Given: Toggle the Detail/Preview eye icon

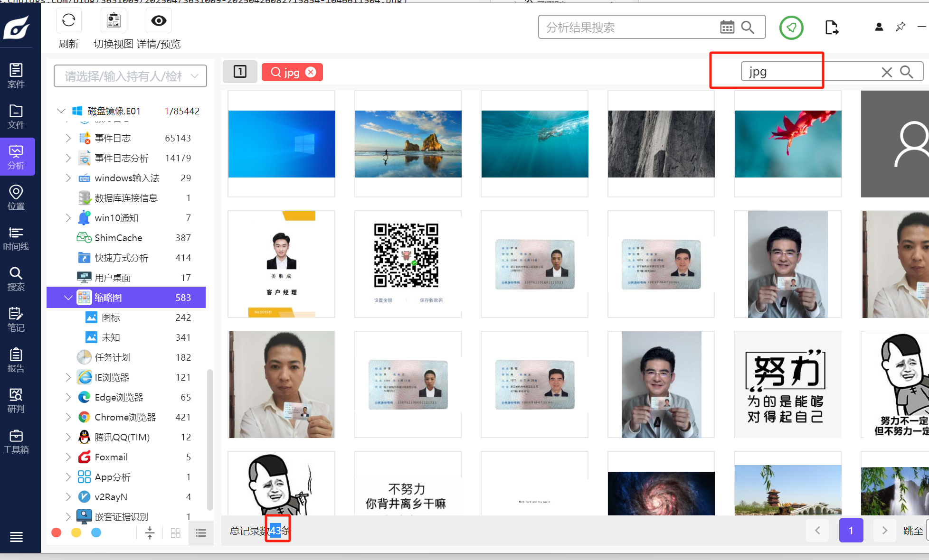Looking at the screenshot, I should pos(159,20).
